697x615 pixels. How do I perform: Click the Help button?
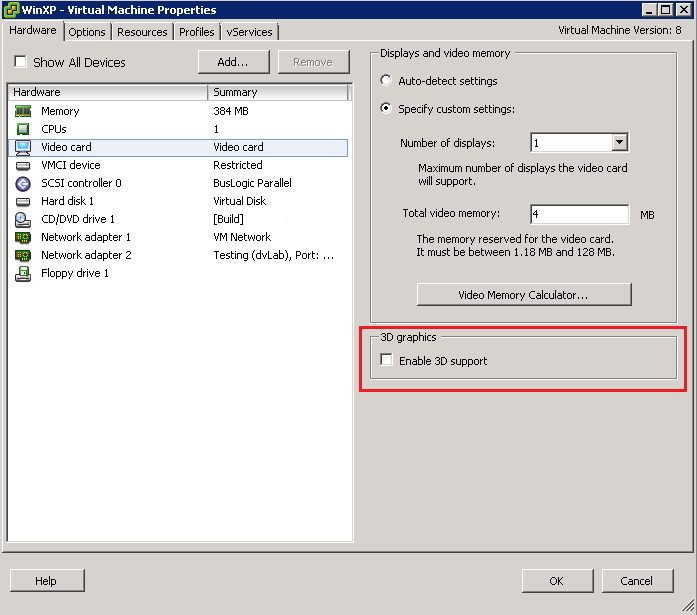tap(47, 581)
